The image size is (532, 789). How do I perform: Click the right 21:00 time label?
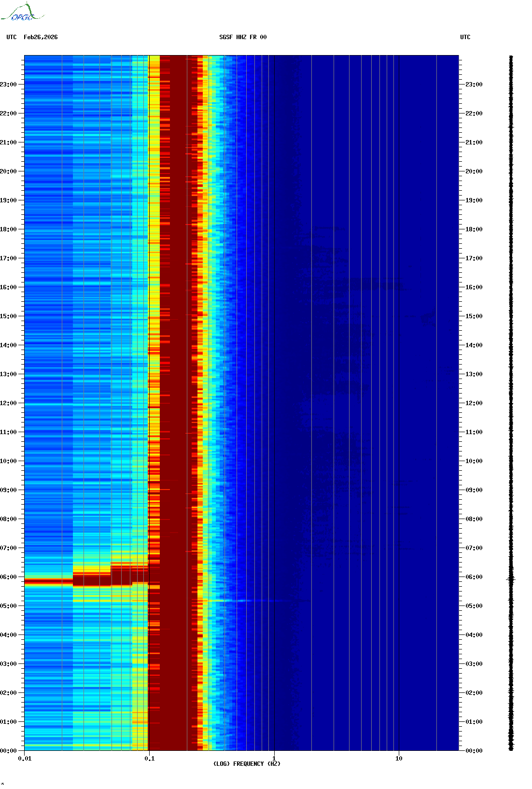[474, 142]
